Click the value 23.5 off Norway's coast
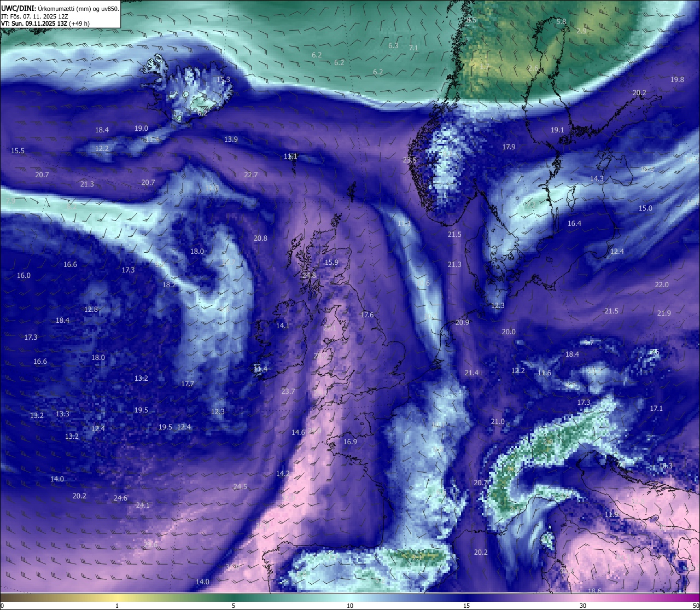The height and width of the screenshot is (610, 700). (x=410, y=160)
